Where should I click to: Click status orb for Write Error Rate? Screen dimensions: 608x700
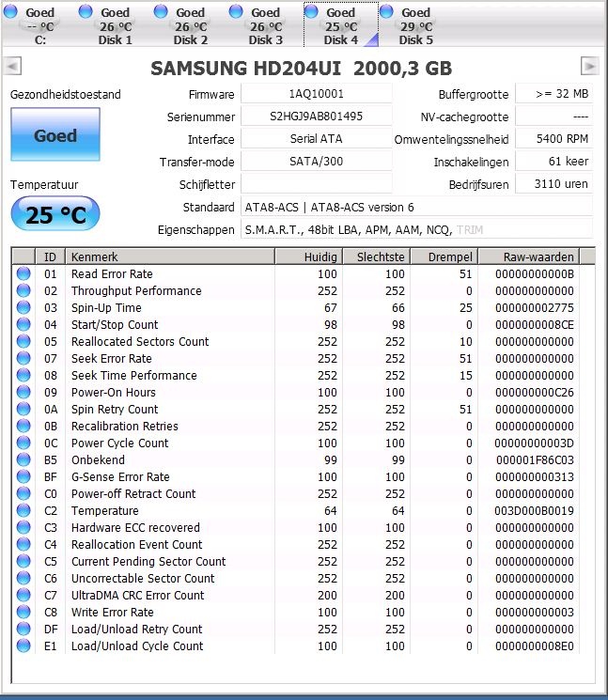[23, 612]
